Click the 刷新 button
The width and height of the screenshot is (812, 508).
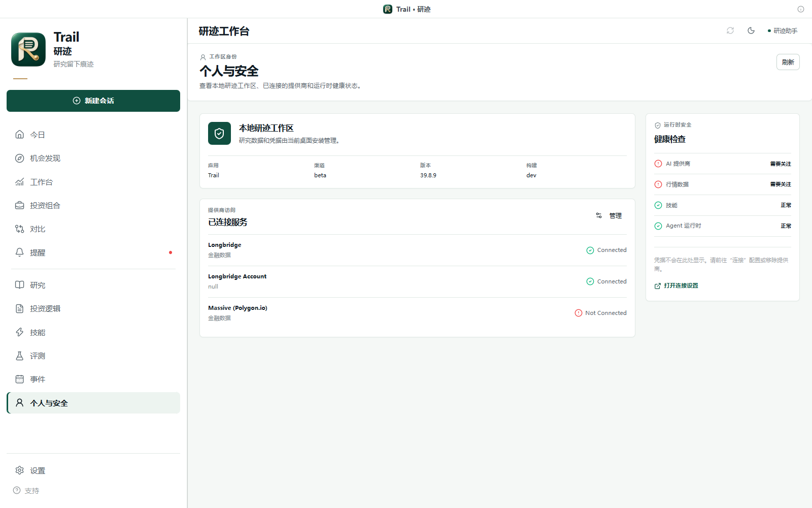[x=788, y=62]
